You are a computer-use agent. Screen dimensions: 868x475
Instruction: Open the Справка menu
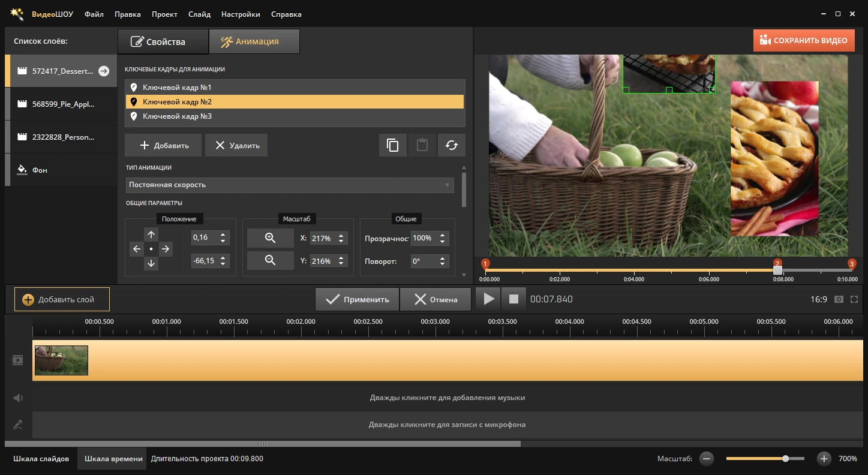[x=286, y=14]
